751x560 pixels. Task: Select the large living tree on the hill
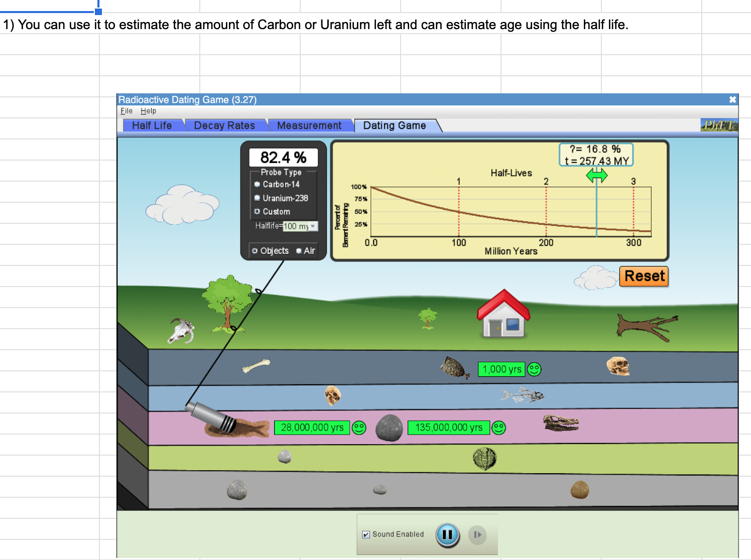[x=228, y=304]
